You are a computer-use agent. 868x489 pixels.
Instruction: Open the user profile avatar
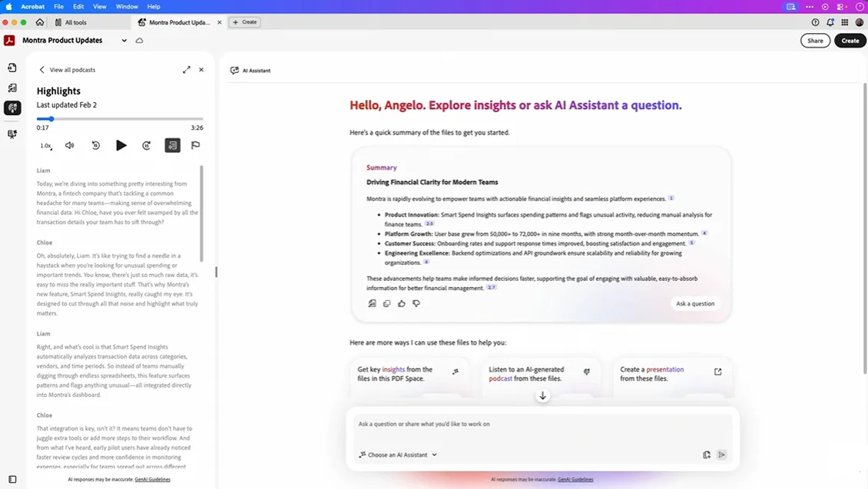click(x=859, y=22)
